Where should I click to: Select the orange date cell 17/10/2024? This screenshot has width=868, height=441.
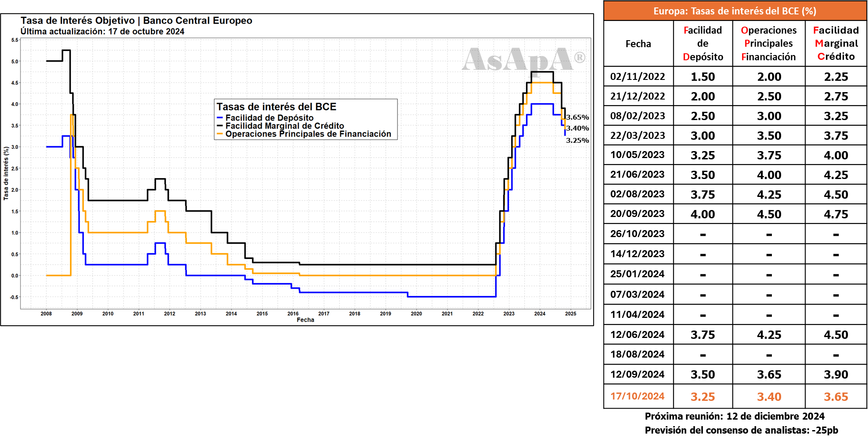(638, 396)
